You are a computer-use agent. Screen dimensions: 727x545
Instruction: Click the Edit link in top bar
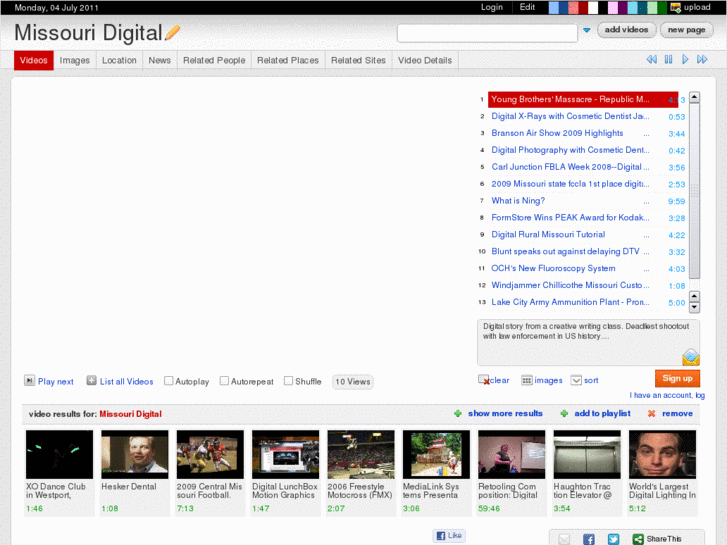[527, 7]
